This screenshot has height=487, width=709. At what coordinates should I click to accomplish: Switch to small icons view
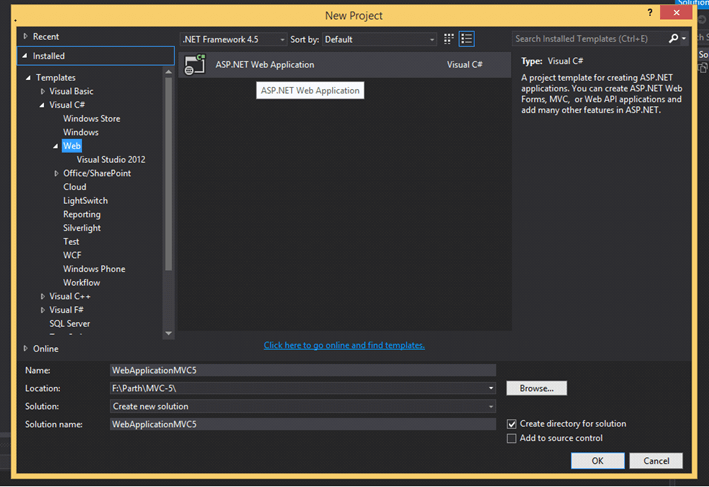(x=449, y=39)
